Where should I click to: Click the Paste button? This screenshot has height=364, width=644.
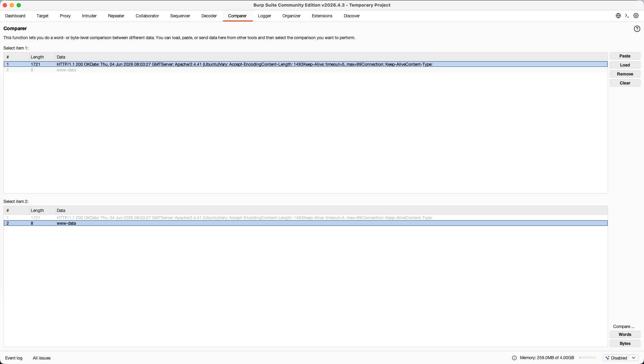[x=625, y=56]
